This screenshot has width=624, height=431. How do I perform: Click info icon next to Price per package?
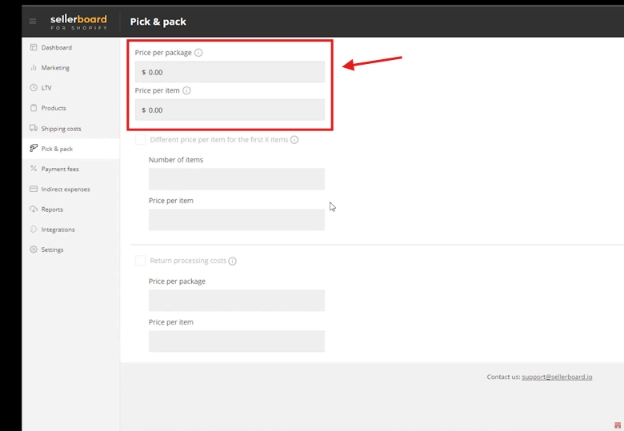198,53
